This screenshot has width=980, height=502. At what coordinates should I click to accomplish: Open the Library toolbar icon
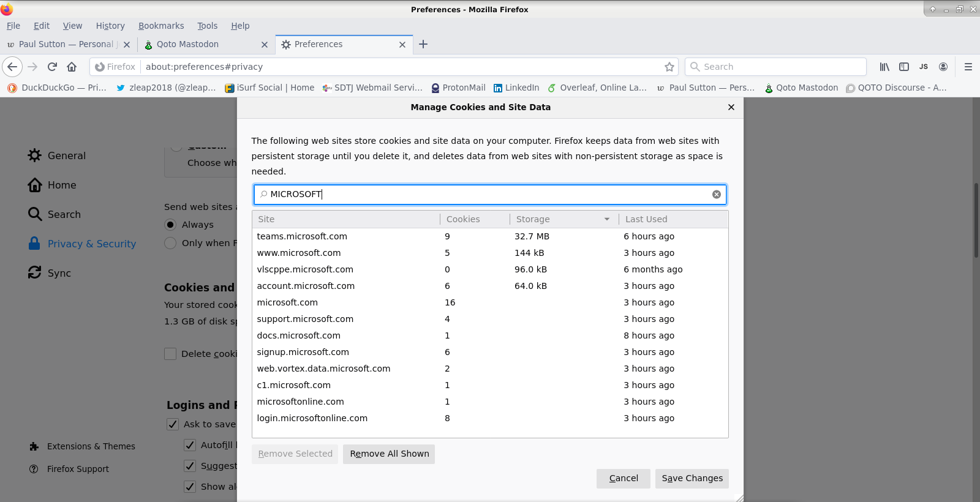tap(884, 67)
